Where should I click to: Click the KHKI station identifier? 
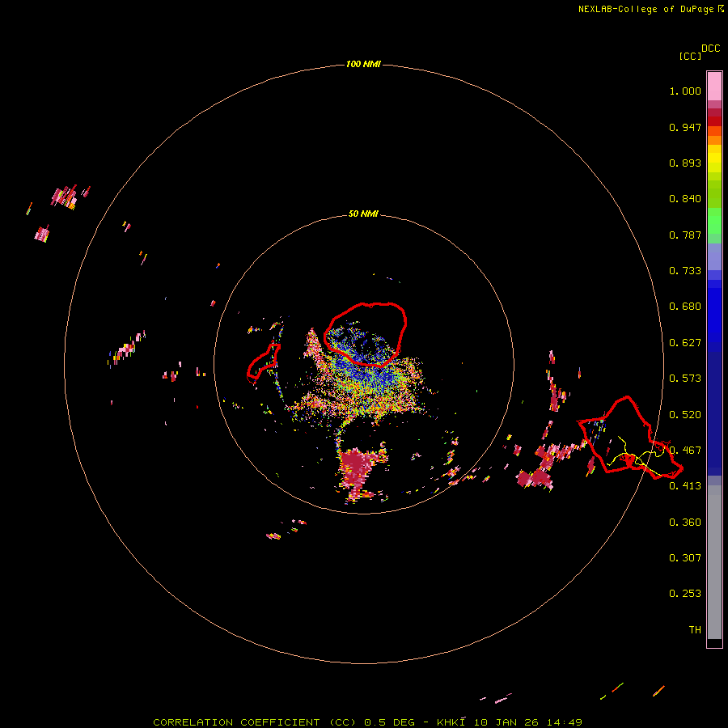(451, 722)
